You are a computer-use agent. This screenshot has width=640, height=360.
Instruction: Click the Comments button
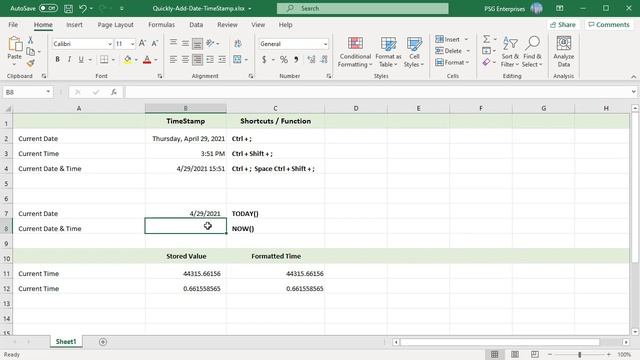(x=609, y=24)
